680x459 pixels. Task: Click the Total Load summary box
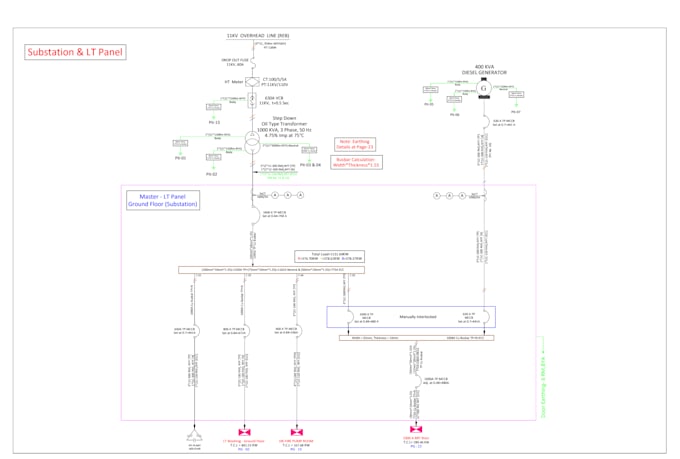pyautogui.click(x=330, y=256)
